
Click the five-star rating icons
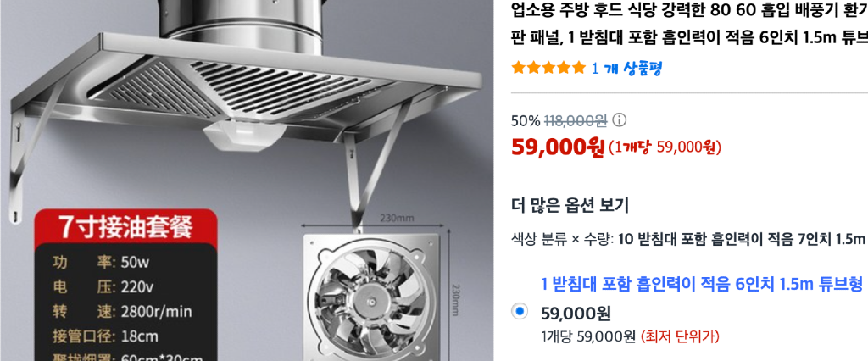548,68
